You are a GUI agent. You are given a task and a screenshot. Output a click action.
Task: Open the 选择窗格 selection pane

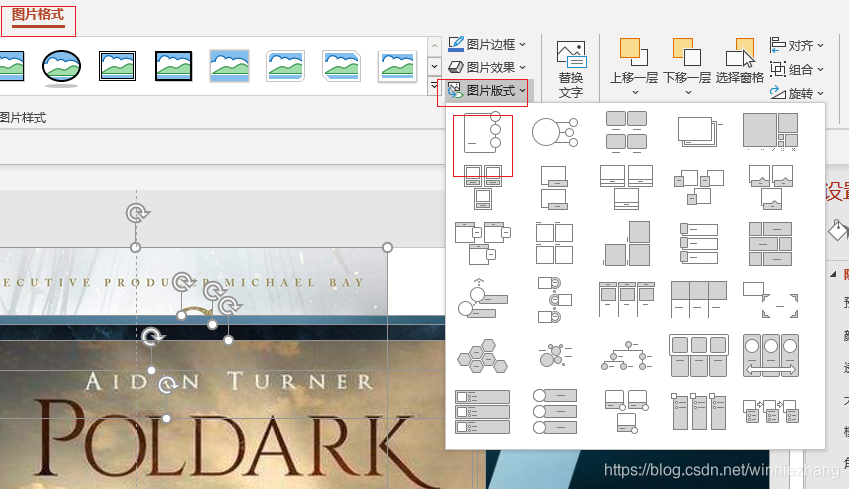[740, 61]
